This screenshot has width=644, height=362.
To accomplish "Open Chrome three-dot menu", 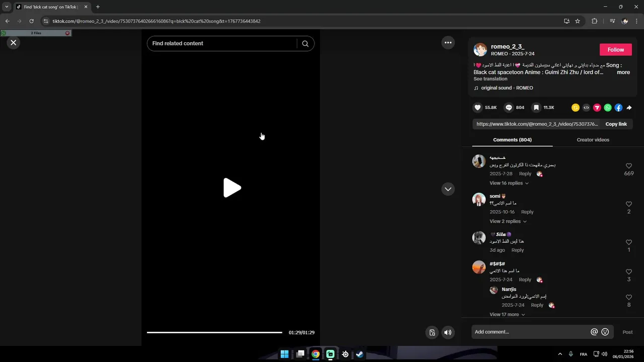I will pos(637,21).
